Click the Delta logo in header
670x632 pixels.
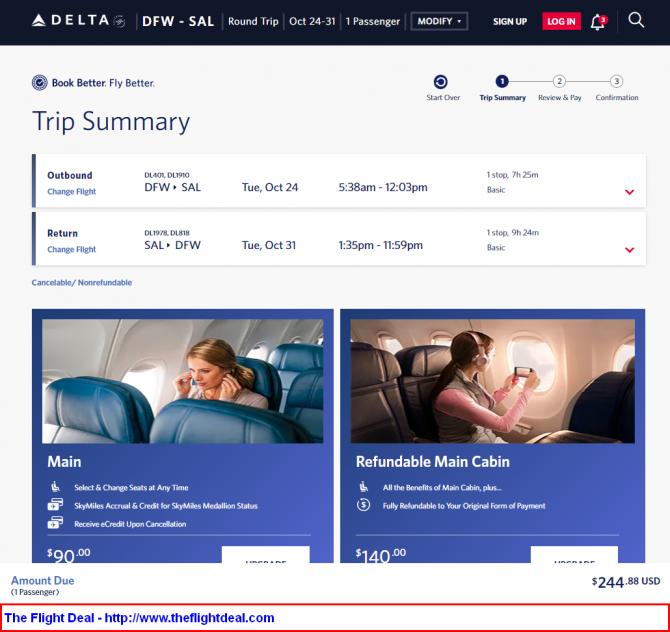tap(78, 21)
